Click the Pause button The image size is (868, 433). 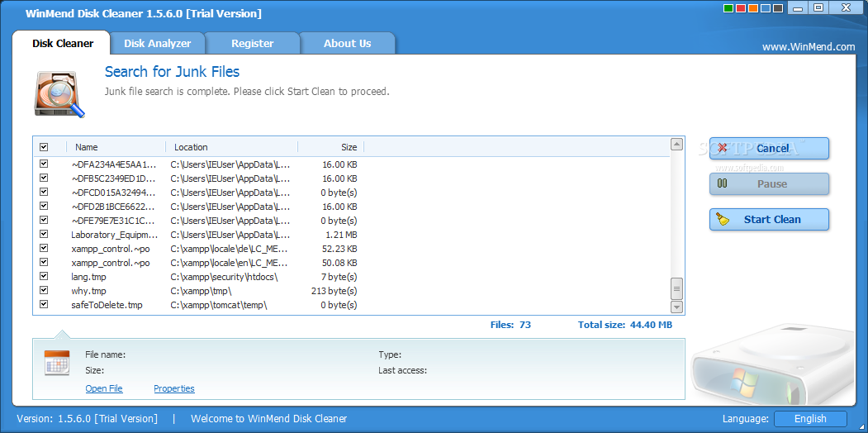pyautogui.click(x=770, y=183)
